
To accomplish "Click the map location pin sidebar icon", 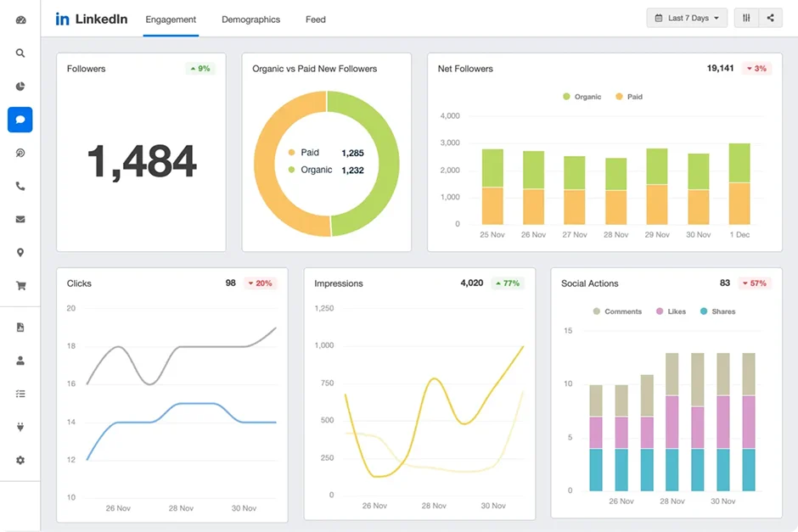I will [x=20, y=253].
